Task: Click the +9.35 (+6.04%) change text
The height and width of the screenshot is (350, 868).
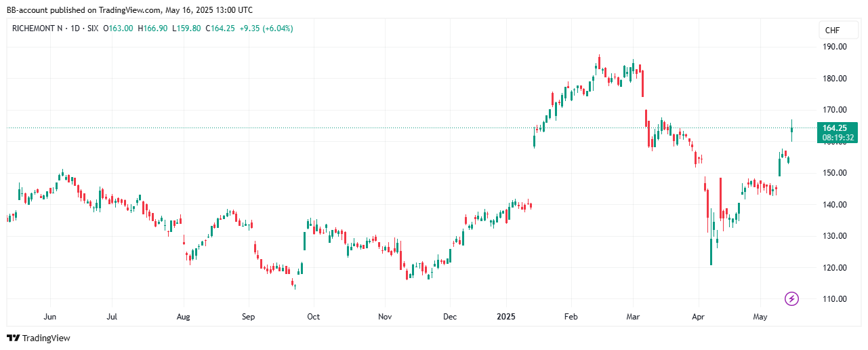Action: coord(266,28)
